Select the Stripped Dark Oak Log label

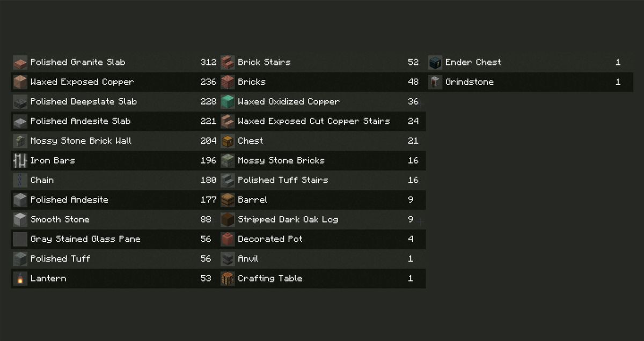pos(288,220)
